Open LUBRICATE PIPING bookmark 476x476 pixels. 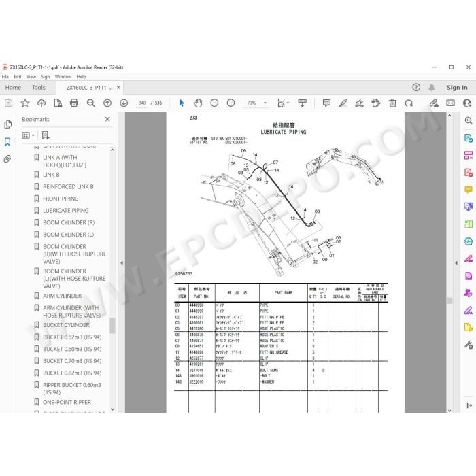pos(66,210)
